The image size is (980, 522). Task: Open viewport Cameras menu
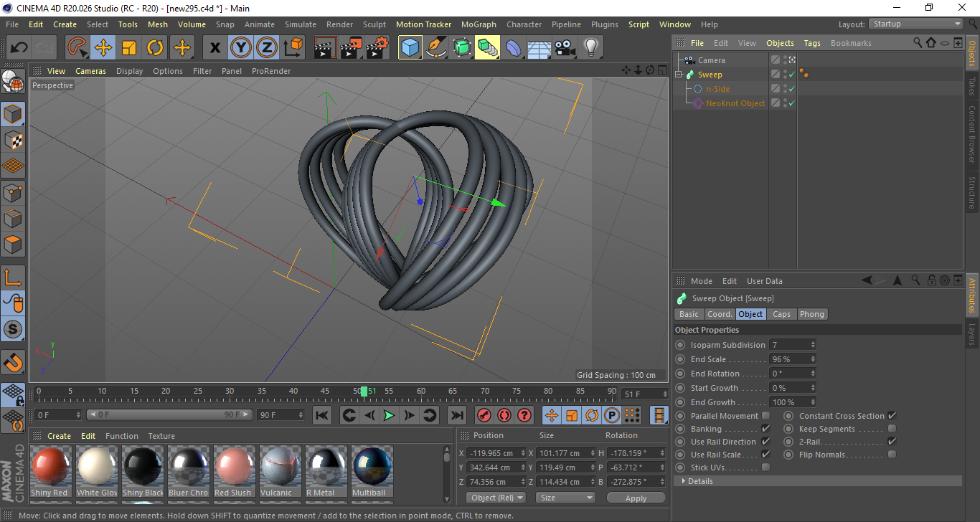click(90, 71)
